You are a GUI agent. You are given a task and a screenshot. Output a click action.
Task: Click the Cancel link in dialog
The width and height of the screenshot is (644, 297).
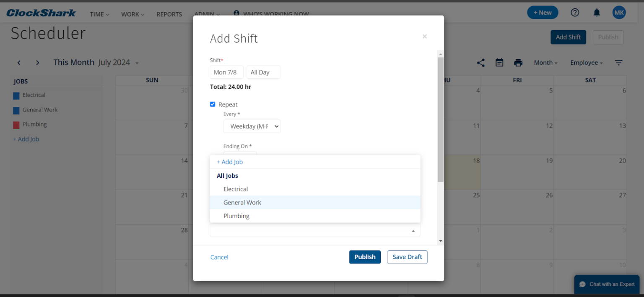pyautogui.click(x=219, y=257)
